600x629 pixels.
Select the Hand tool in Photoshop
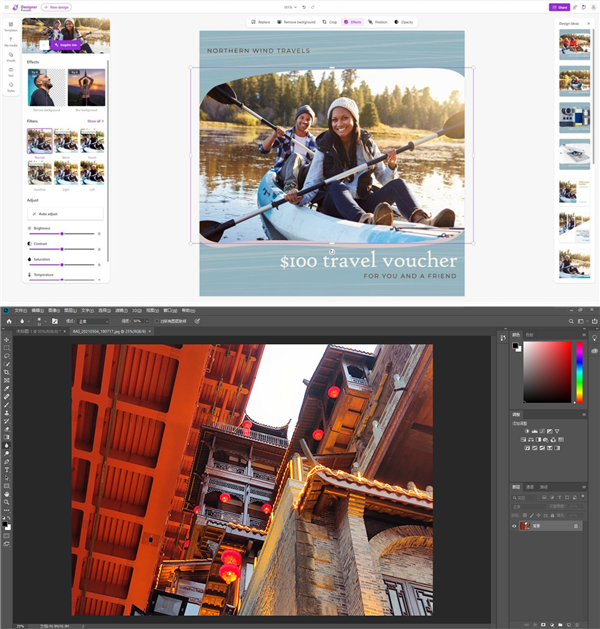[6, 494]
